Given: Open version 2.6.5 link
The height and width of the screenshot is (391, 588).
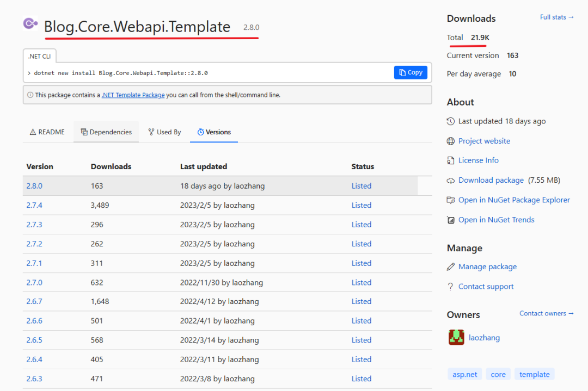Looking at the screenshot, I should tap(34, 340).
